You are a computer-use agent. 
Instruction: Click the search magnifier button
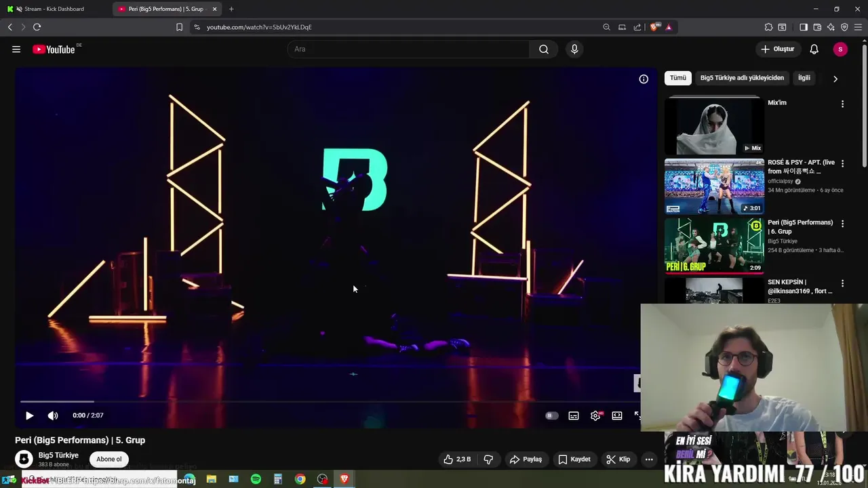tap(544, 49)
